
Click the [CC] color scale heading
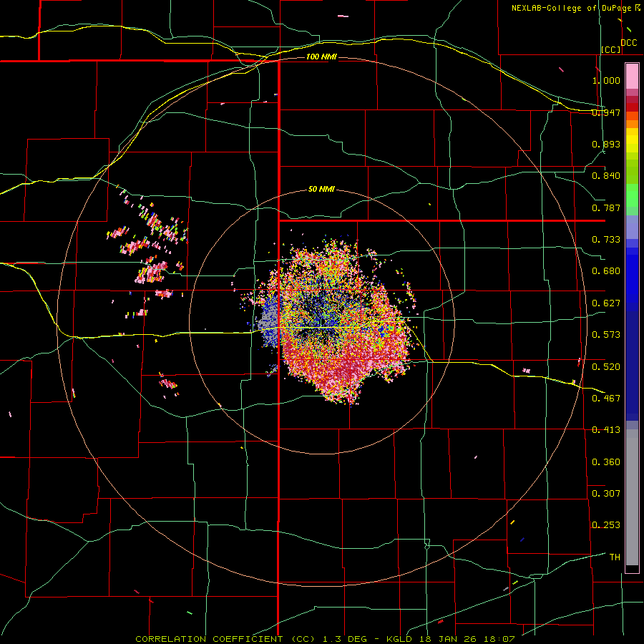(611, 49)
